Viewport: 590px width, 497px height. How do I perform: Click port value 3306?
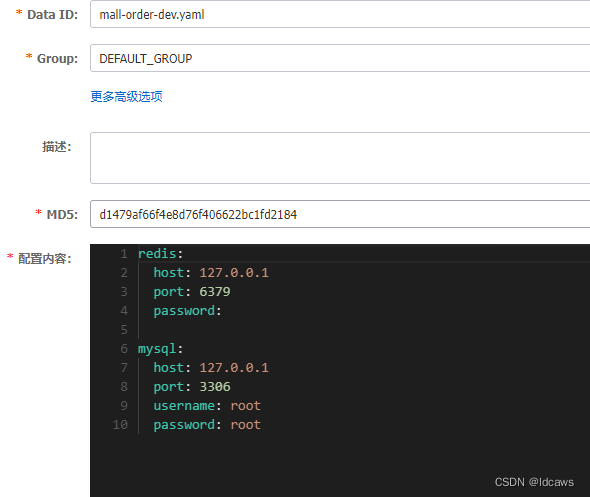[x=214, y=387]
